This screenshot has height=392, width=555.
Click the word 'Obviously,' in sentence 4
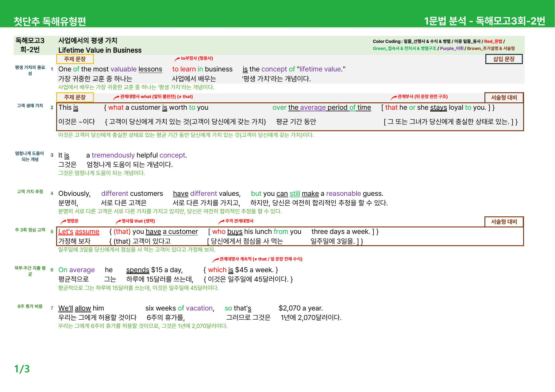click(x=75, y=194)
